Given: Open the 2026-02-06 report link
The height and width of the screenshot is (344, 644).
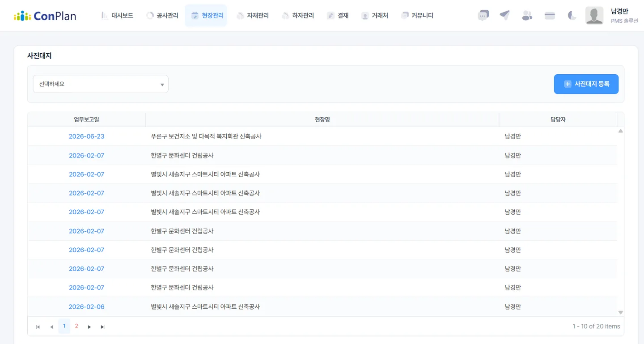Looking at the screenshot, I should coord(86,307).
